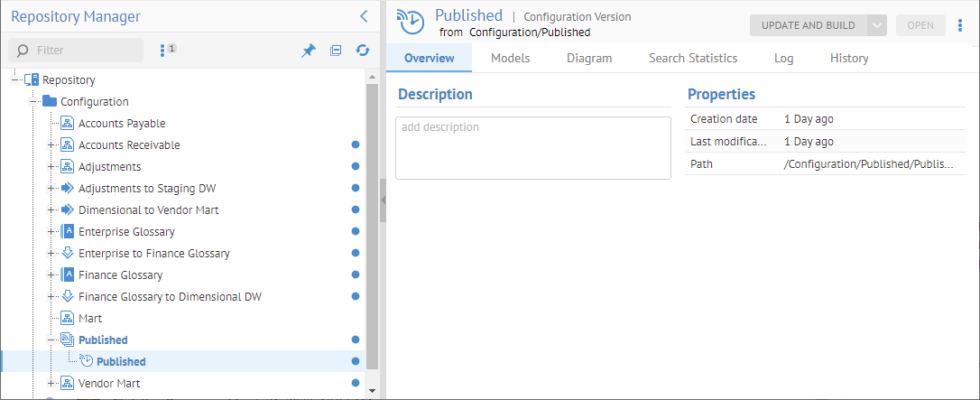Switch to the Models tab
The height and width of the screenshot is (400, 980).
pos(510,58)
